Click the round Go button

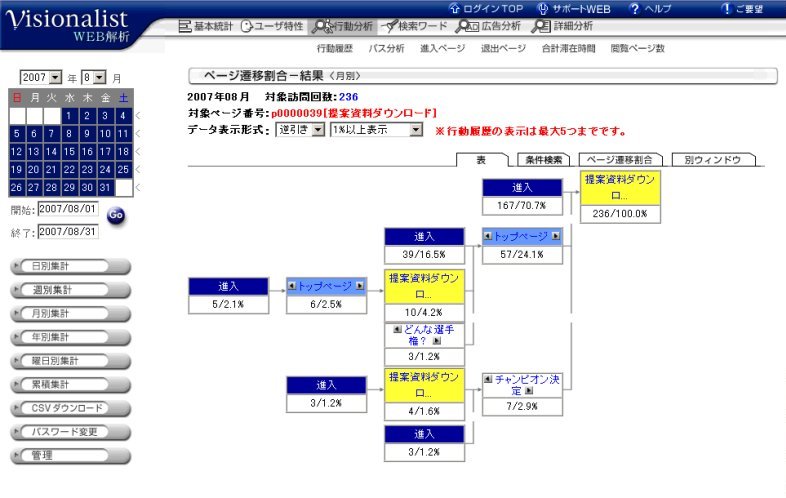(x=116, y=215)
